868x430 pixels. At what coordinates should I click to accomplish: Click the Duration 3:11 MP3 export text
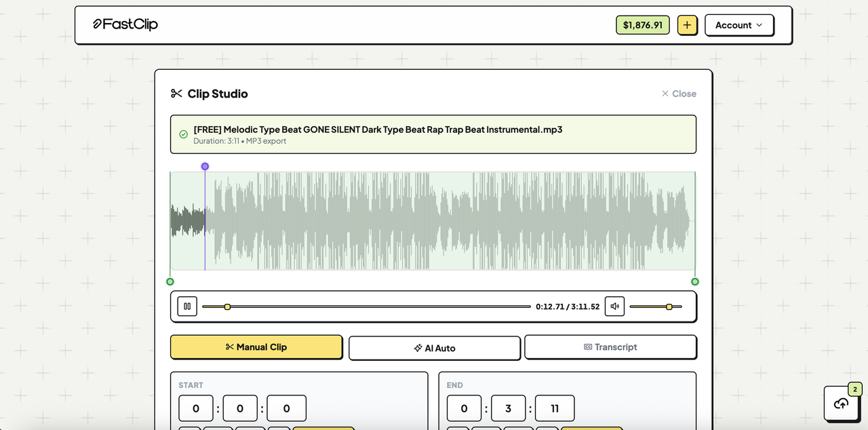coord(239,141)
